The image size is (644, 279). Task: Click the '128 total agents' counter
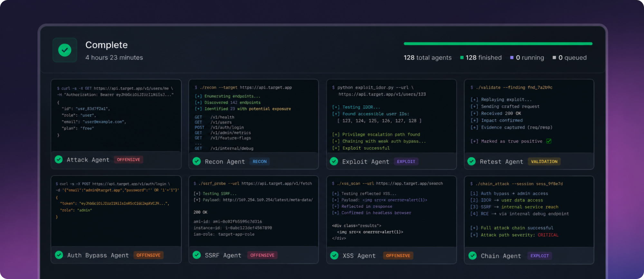pyautogui.click(x=428, y=57)
